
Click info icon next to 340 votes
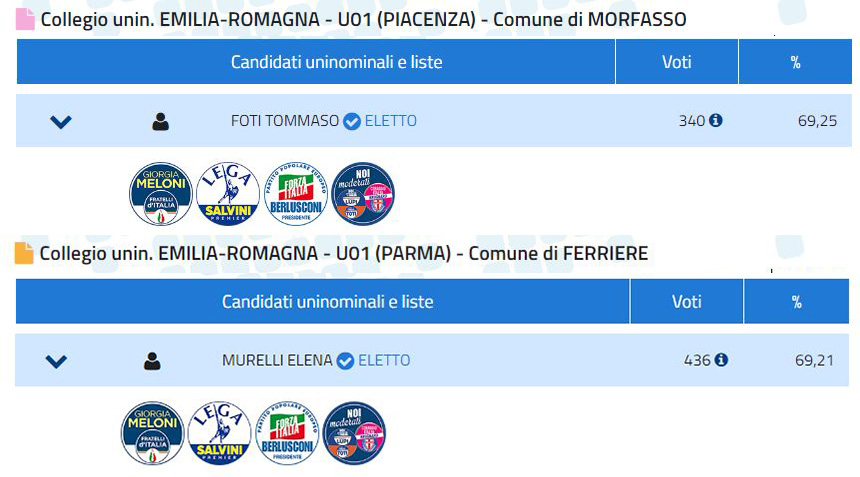(715, 120)
